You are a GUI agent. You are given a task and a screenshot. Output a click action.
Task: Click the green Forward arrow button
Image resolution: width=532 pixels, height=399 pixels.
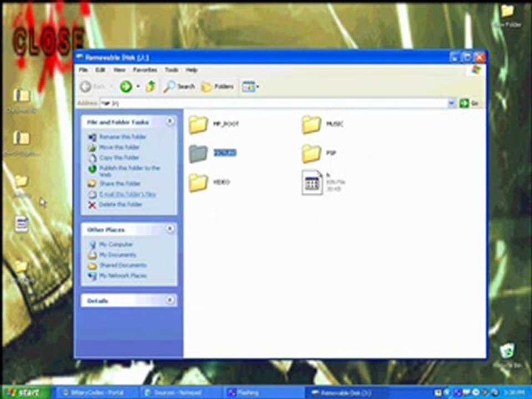point(126,87)
